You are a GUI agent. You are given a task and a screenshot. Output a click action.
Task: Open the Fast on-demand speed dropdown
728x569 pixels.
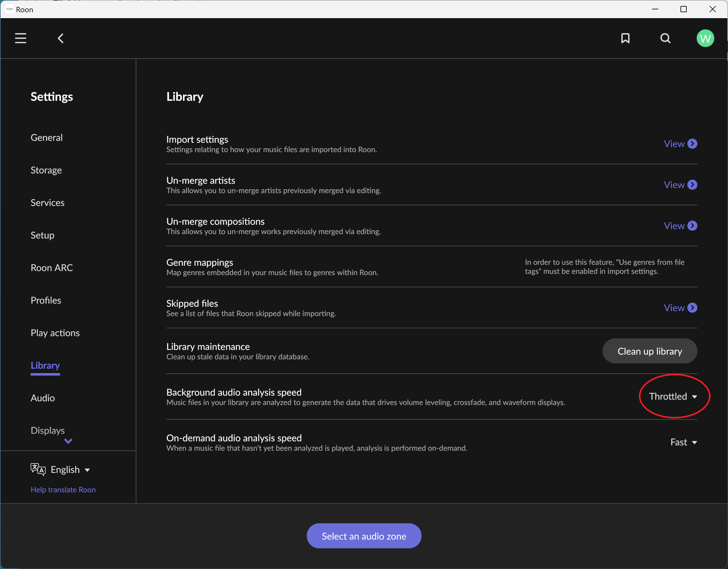tap(683, 442)
